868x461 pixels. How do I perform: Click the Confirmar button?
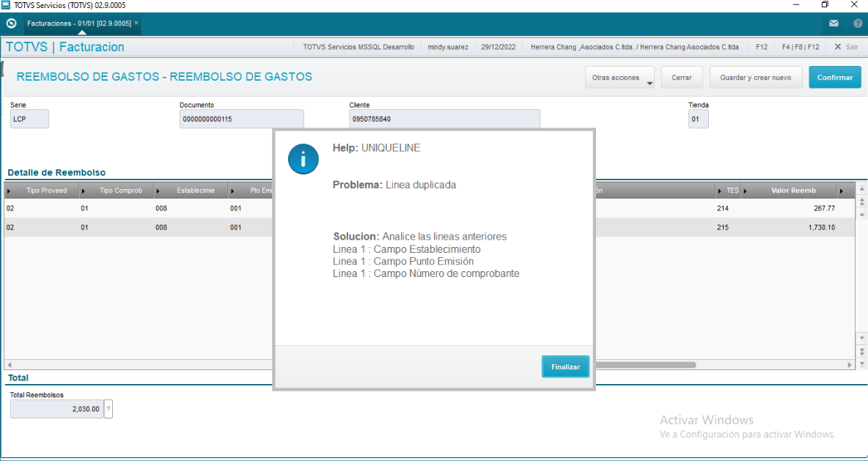(x=835, y=78)
